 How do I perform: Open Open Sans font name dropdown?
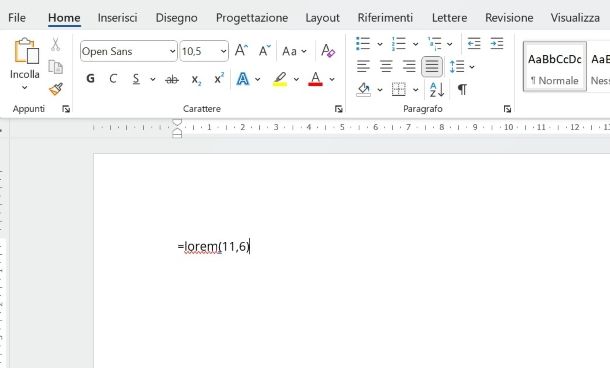tap(172, 51)
